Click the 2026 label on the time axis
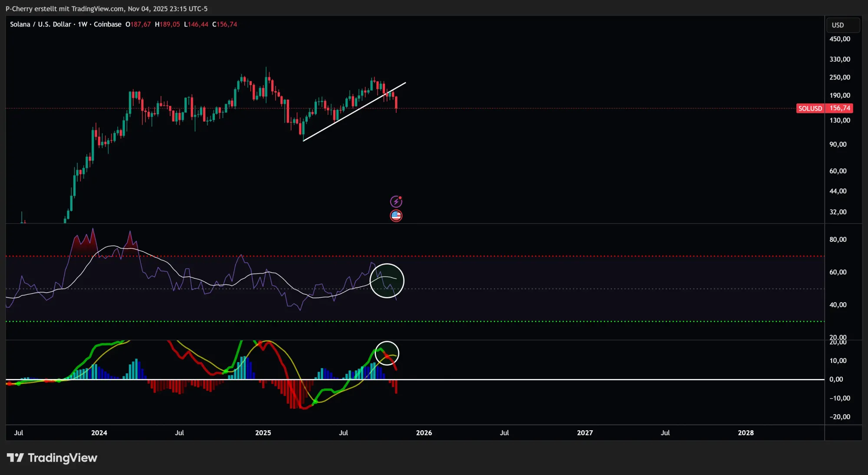This screenshot has height=475, width=868. coord(424,433)
